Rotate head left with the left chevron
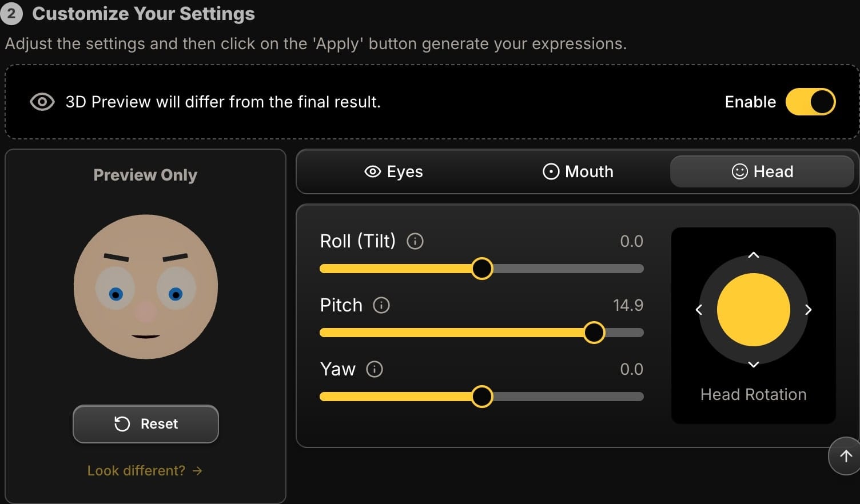This screenshot has height=504, width=860. (699, 310)
